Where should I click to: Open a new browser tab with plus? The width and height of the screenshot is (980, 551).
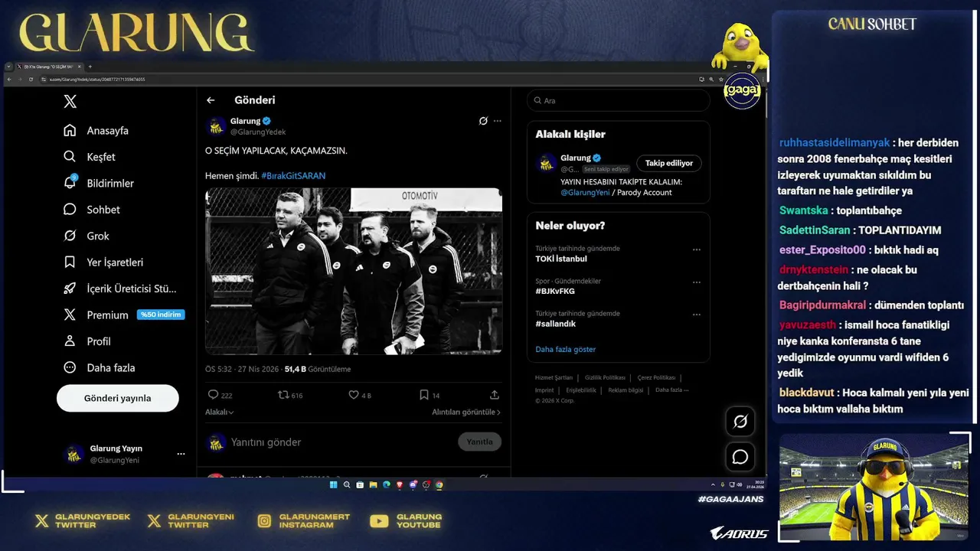[x=90, y=67]
